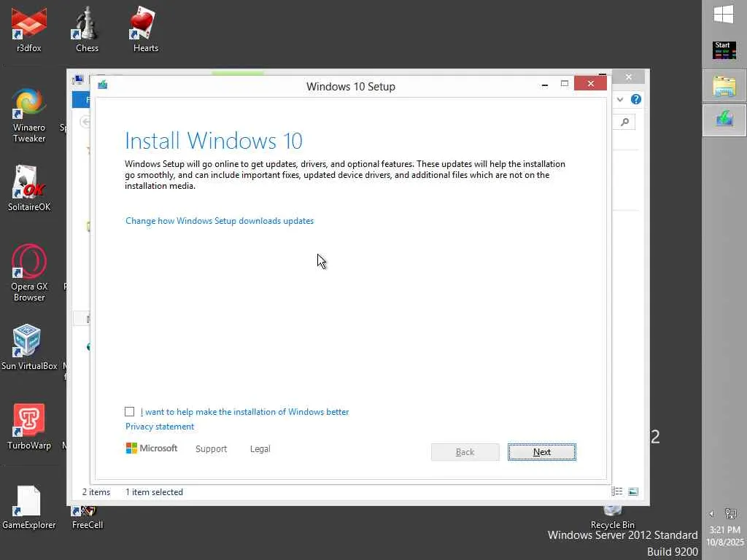Close the background Explorer window
This screenshot has width=747, height=560.
[628, 77]
